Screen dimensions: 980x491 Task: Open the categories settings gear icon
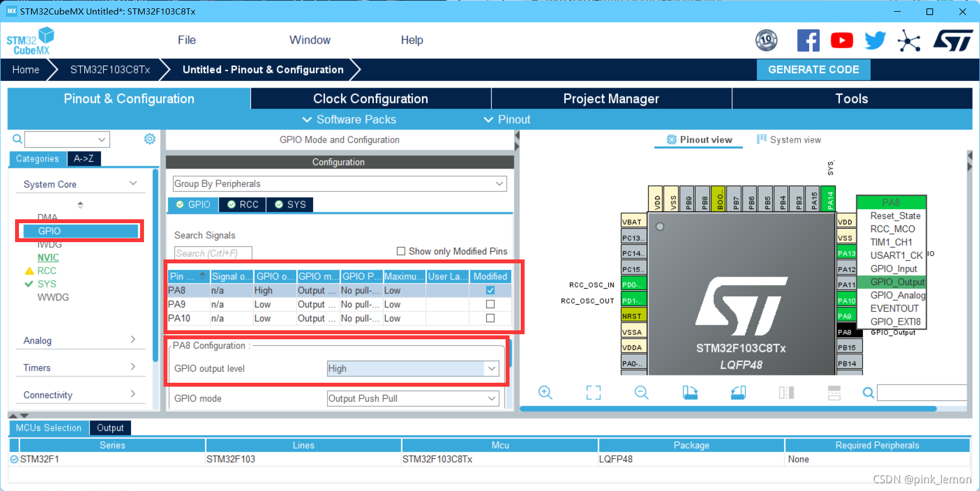click(x=150, y=139)
